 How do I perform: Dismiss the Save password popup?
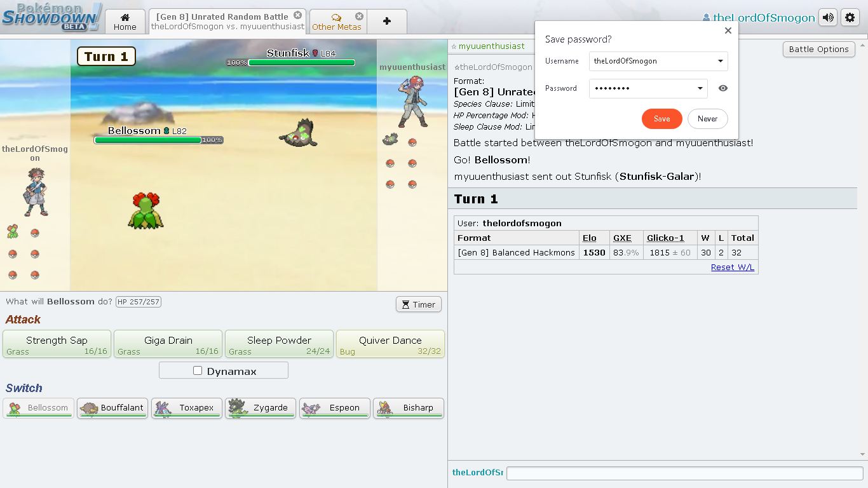pyautogui.click(x=728, y=30)
